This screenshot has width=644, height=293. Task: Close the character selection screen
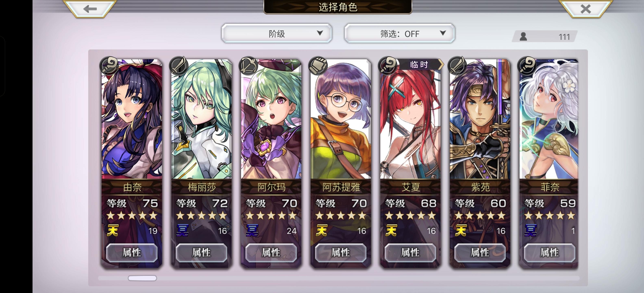click(x=585, y=9)
